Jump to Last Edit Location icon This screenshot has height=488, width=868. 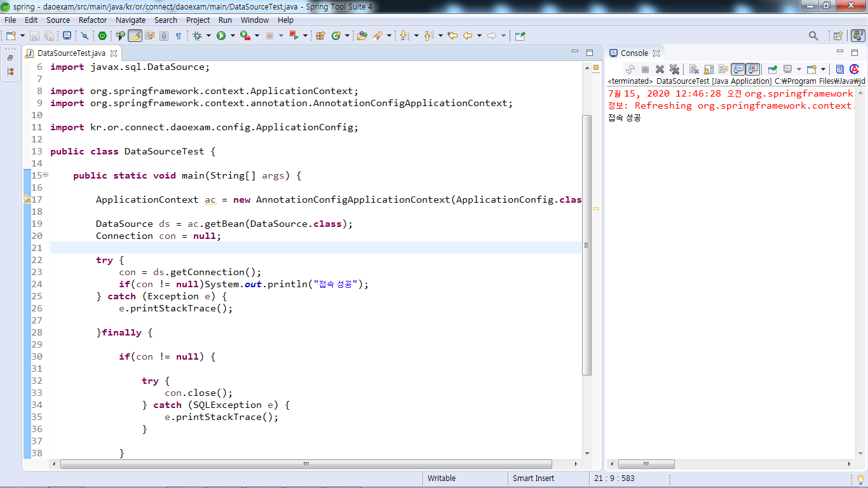[x=452, y=36]
